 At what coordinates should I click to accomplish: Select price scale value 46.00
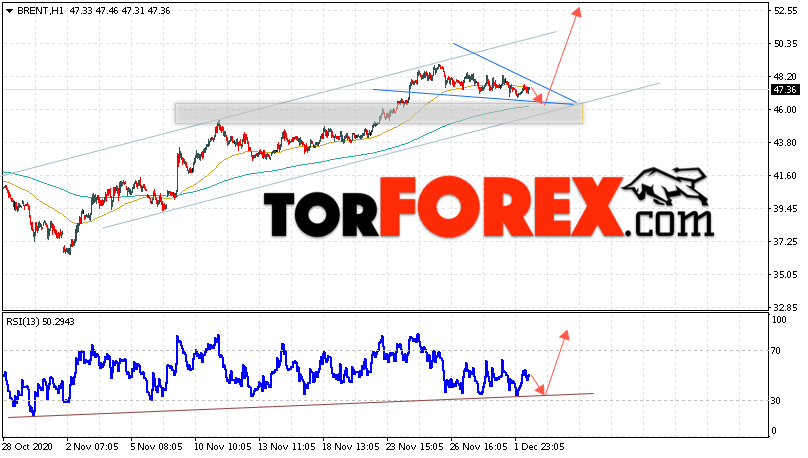click(x=785, y=110)
